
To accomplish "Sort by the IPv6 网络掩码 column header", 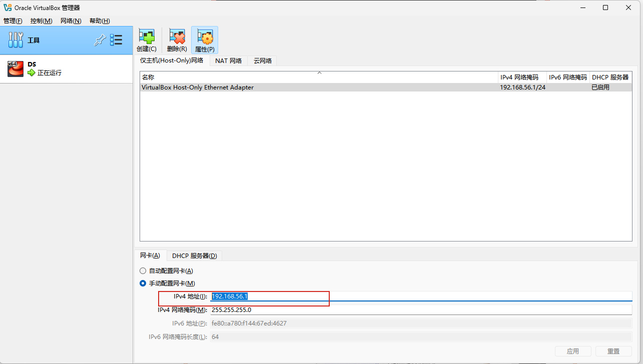I will click(568, 77).
